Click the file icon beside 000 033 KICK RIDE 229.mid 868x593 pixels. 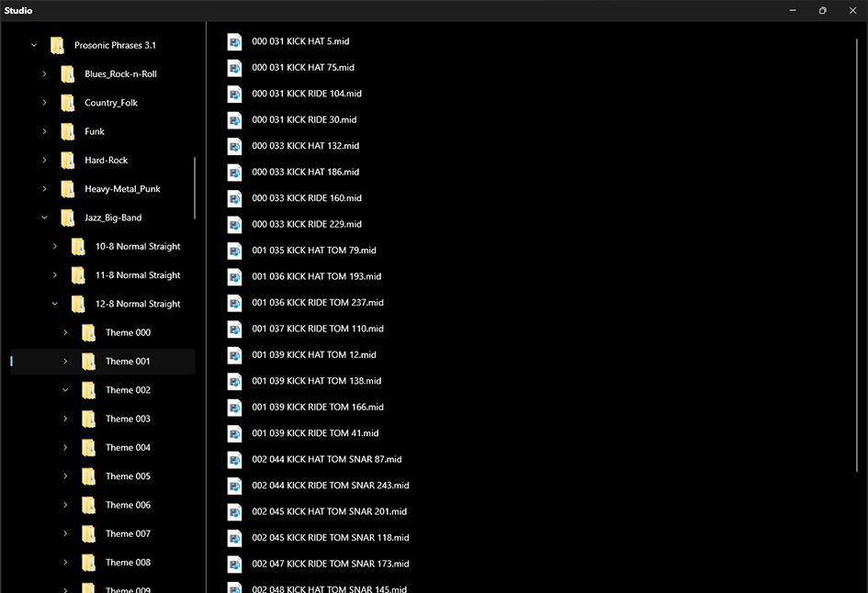(x=234, y=224)
